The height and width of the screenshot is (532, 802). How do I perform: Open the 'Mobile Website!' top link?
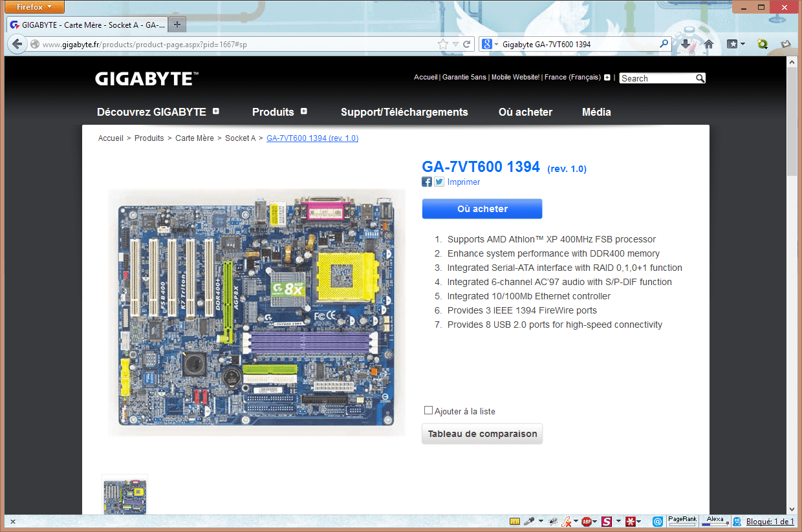[515, 77]
